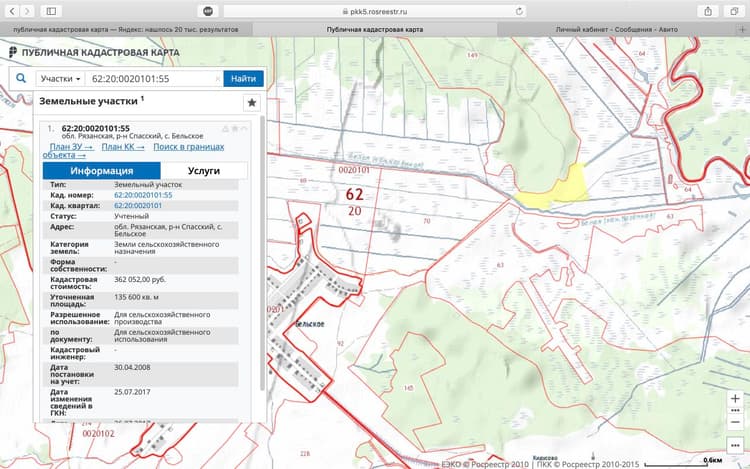
Task: Zoom in the map with plus button
Action: coord(735,398)
